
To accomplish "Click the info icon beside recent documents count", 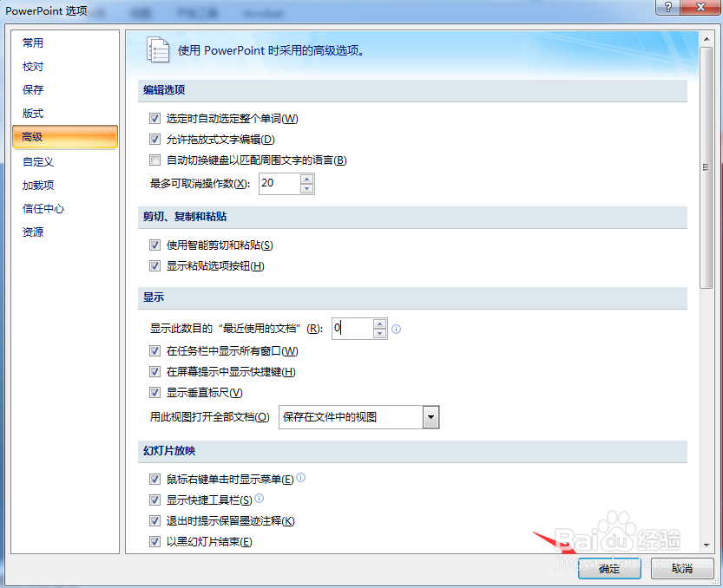I will pos(396,329).
